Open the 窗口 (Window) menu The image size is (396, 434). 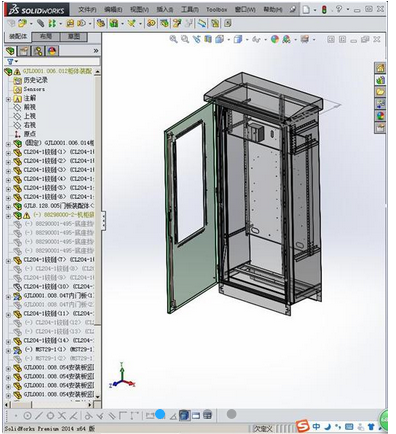point(245,10)
